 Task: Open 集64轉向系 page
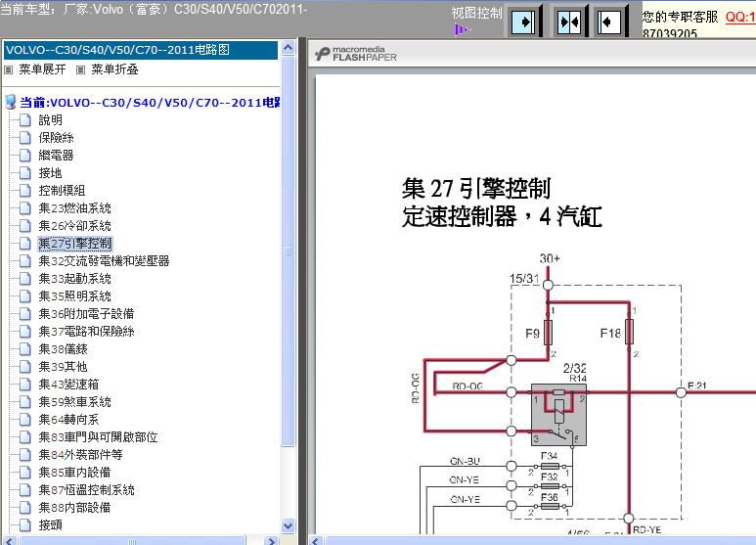(68, 420)
